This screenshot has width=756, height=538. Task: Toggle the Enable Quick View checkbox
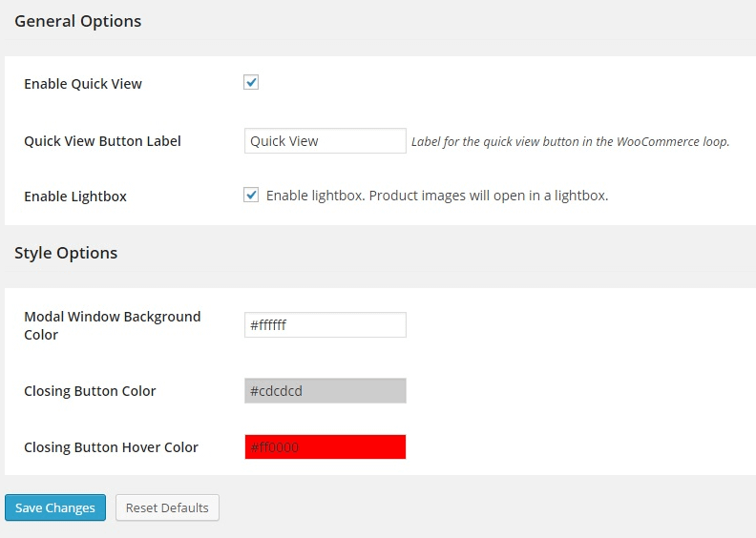(x=251, y=83)
